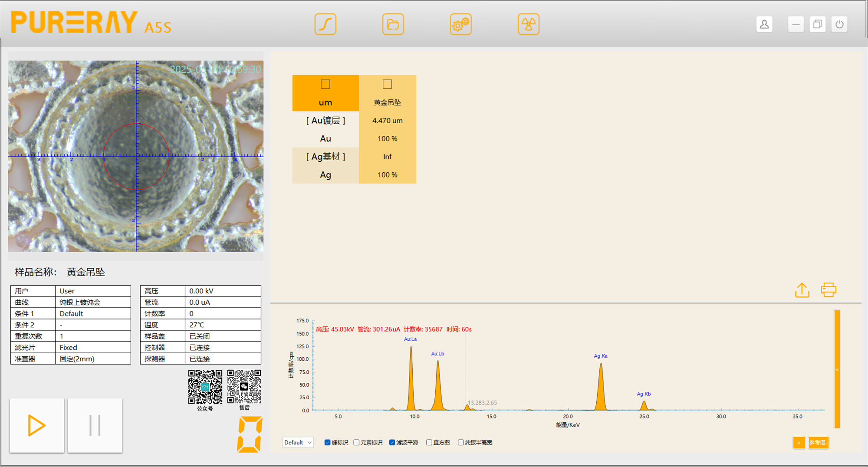Uncheck the 峰标识 peak label checkbox
This screenshot has width=868, height=467.
328,442
